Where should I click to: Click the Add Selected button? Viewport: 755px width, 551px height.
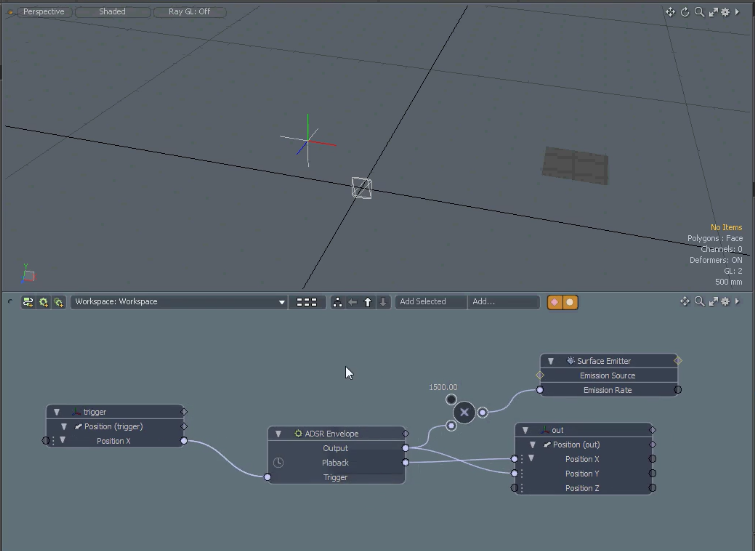(430, 302)
